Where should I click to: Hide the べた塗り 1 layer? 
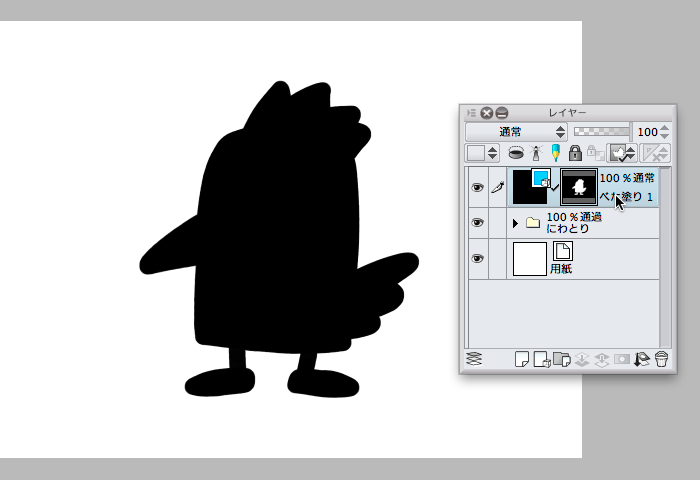(477, 187)
